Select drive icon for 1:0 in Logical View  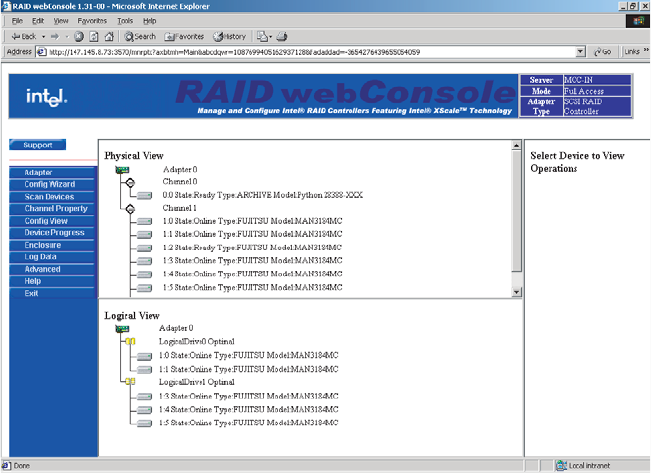(x=144, y=356)
